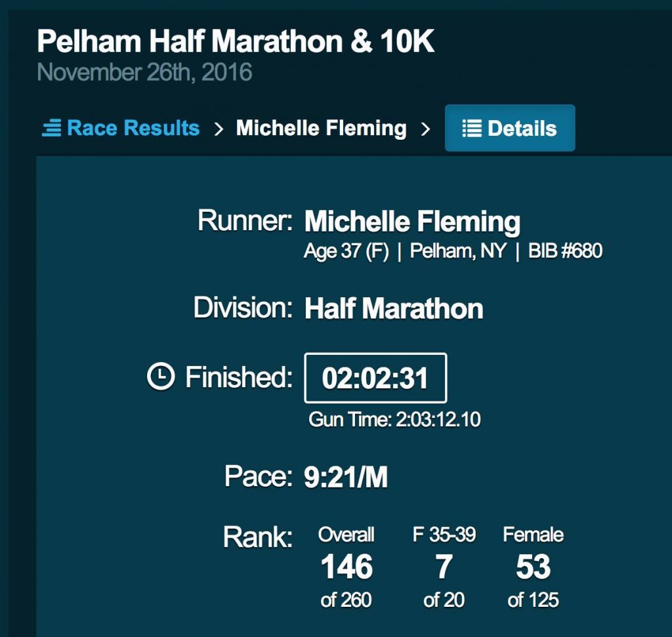
Task: Click the 9:21/M pace value
Action: [x=346, y=477]
